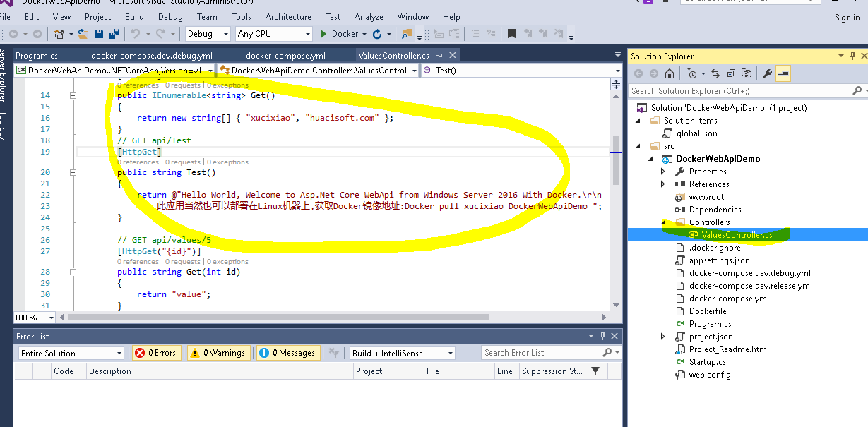The height and width of the screenshot is (427, 868).
Task: Open the Toolbox side tab
Action: pos(4,126)
